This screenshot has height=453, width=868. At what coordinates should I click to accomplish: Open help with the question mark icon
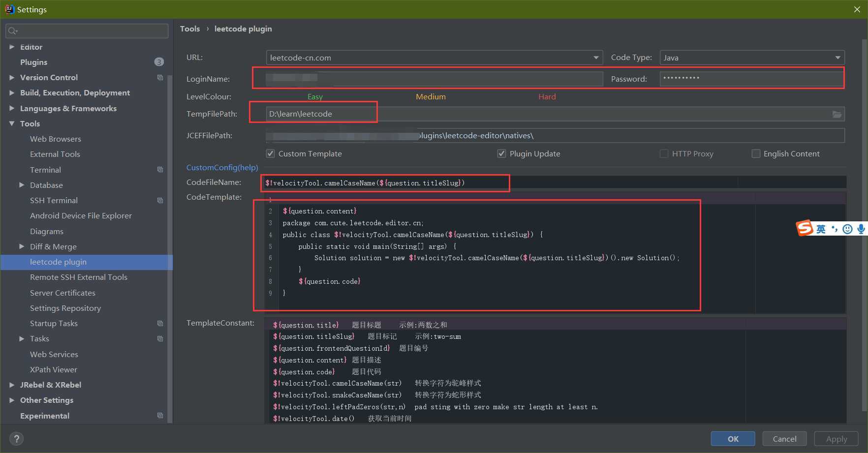(16, 439)
